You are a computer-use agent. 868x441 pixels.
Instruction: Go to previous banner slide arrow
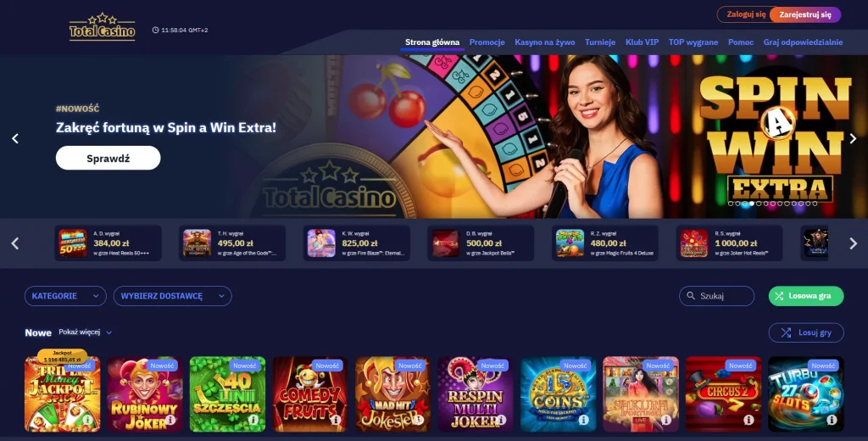[x=15, y=138]
